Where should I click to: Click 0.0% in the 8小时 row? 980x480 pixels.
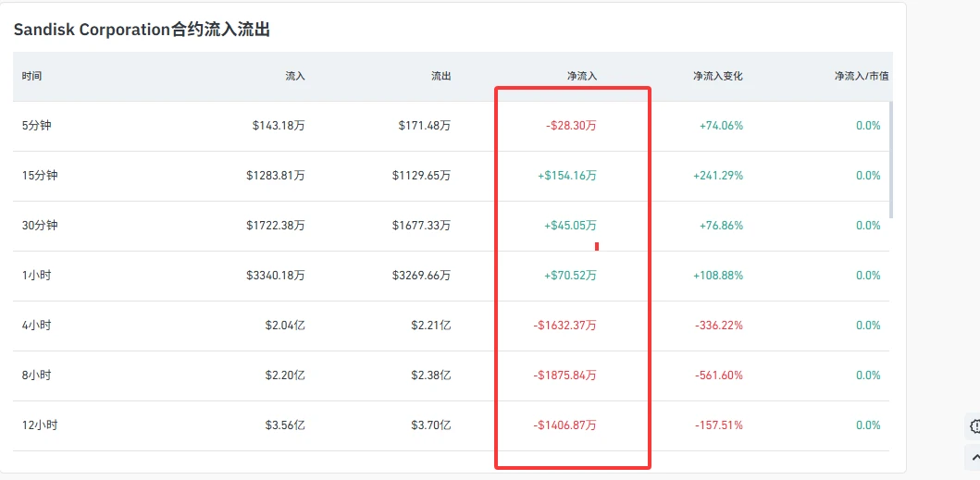[868, 375]
